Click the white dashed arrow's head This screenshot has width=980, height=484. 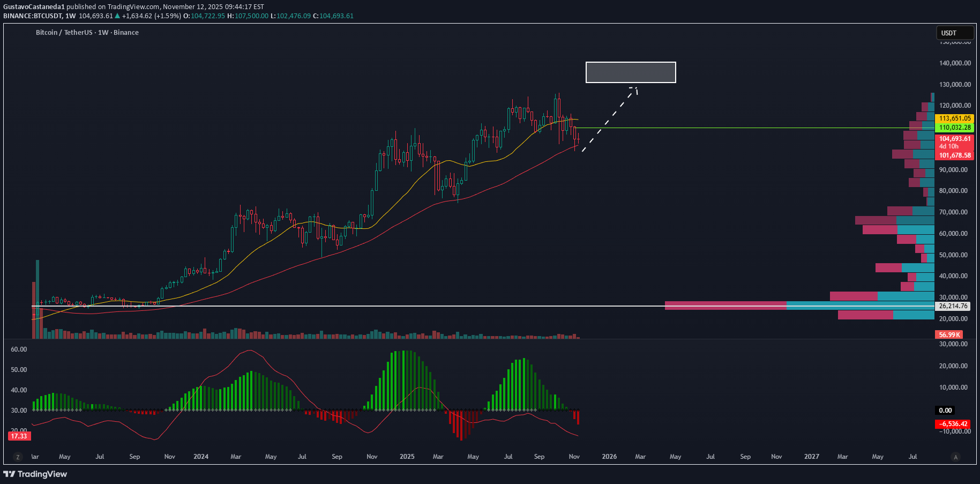635,89
